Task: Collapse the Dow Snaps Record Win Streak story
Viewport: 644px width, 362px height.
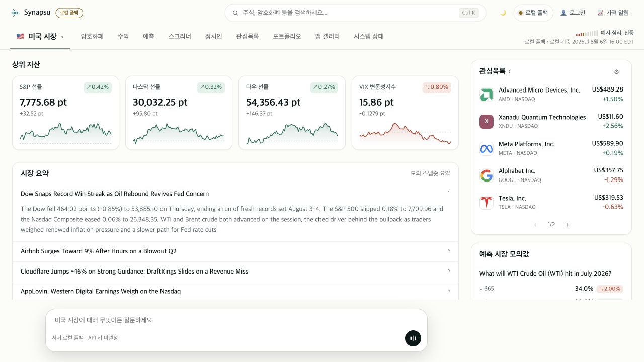Action: tap(235, 194)
